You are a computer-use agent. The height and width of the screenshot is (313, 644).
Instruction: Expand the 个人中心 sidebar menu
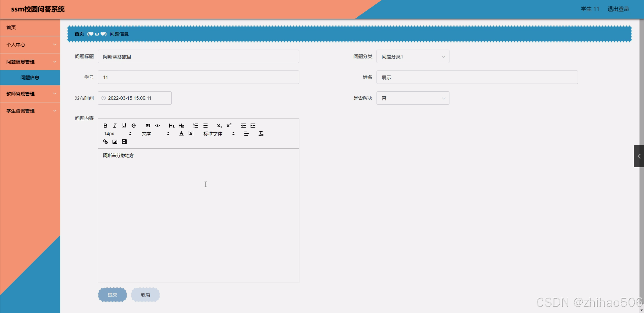pos(30,45)
